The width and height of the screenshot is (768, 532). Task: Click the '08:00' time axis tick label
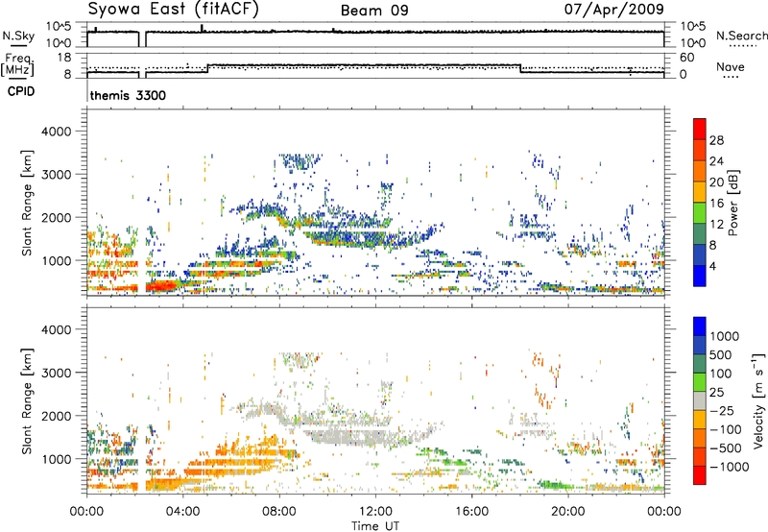click(x=279, y=512)
